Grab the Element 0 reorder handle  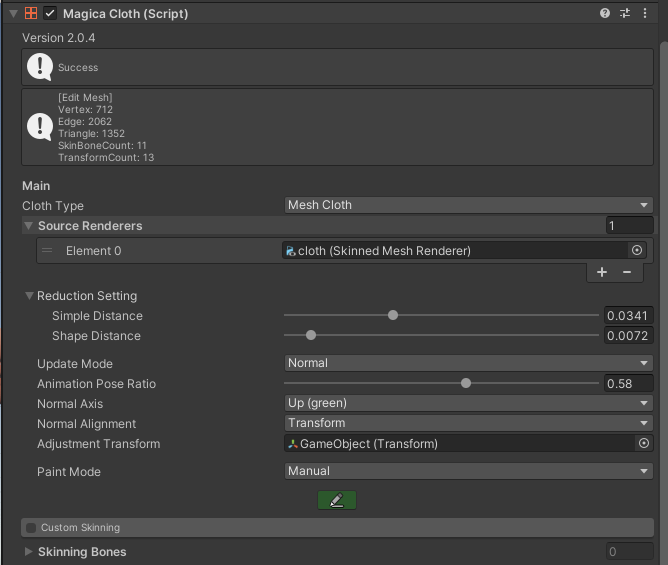point(47,251)
